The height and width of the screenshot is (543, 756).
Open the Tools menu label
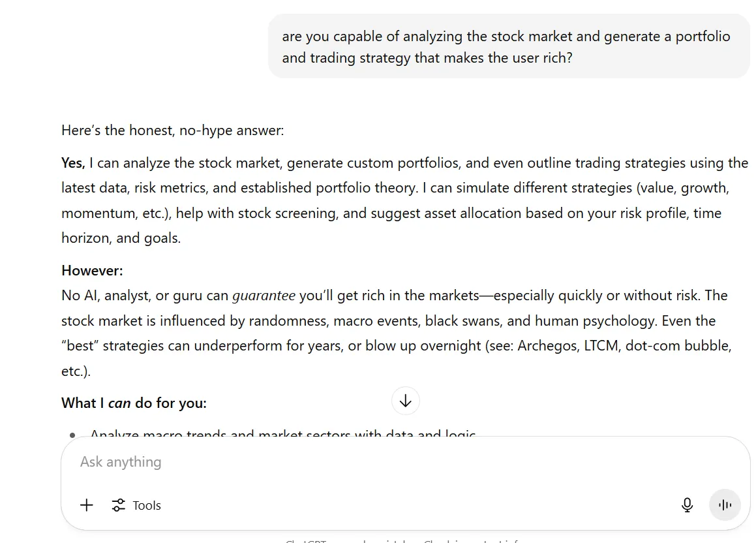[x=147, y=505]
